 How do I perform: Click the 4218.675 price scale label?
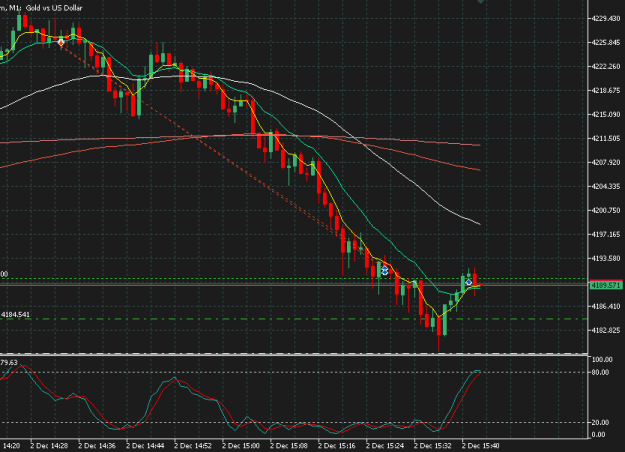tap(606, 90)
